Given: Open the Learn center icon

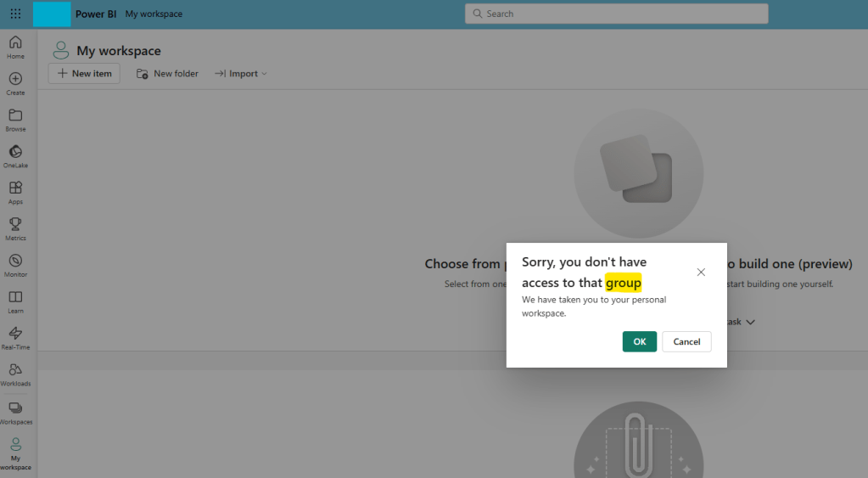Looking at the screenshot, I should [x=15, y=301].
